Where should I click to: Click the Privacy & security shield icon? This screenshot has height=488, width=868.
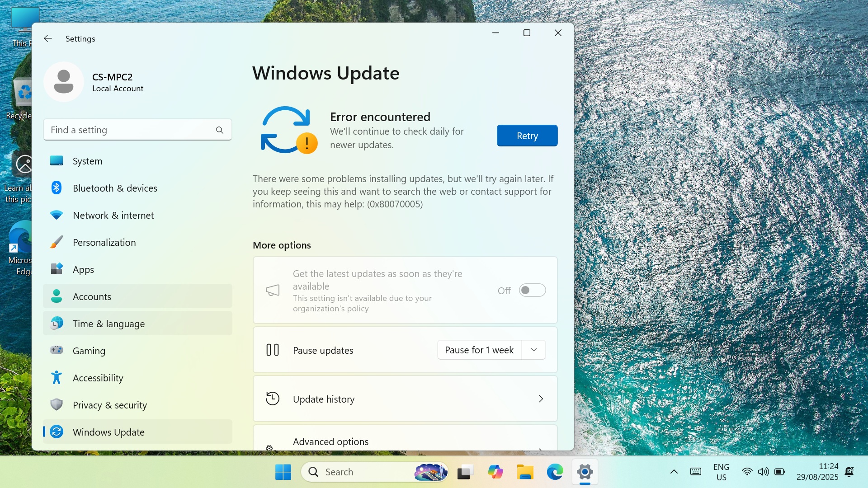click(57, 404)
